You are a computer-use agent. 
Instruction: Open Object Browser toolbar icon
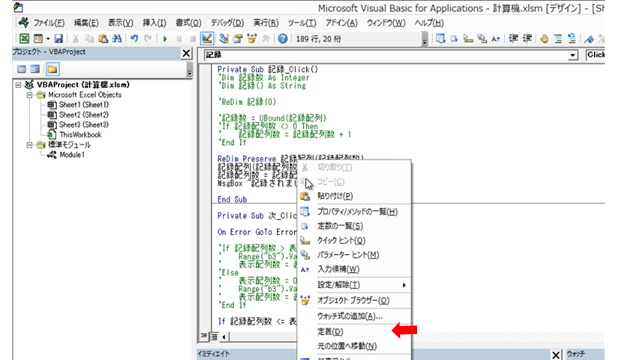tap(252, 39)
